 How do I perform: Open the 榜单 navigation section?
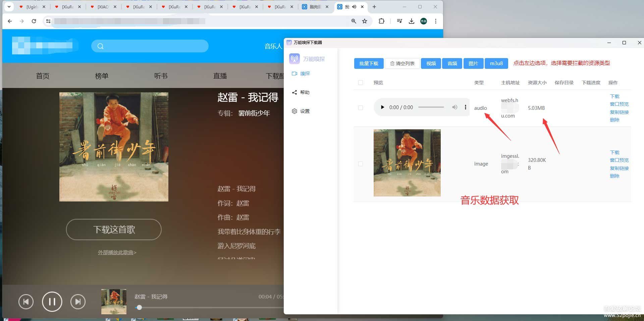[102, 76]
